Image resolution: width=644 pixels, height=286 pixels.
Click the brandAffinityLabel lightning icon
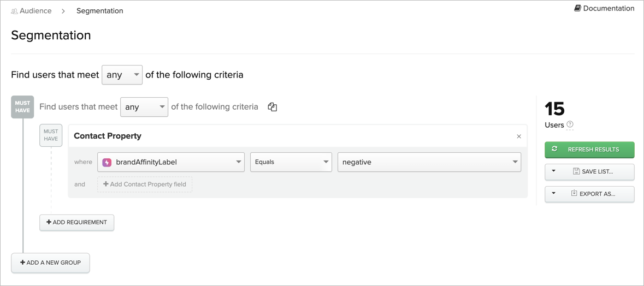107,162
